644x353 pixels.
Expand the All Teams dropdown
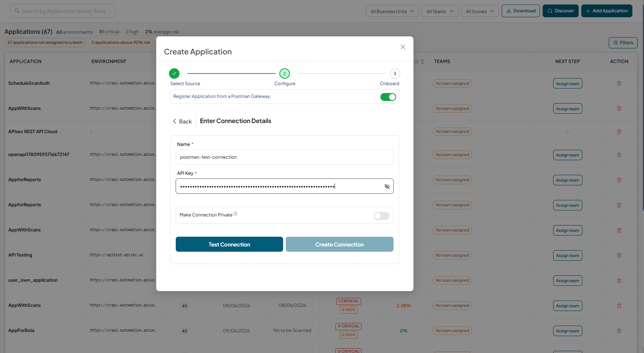tap(440, 11)
